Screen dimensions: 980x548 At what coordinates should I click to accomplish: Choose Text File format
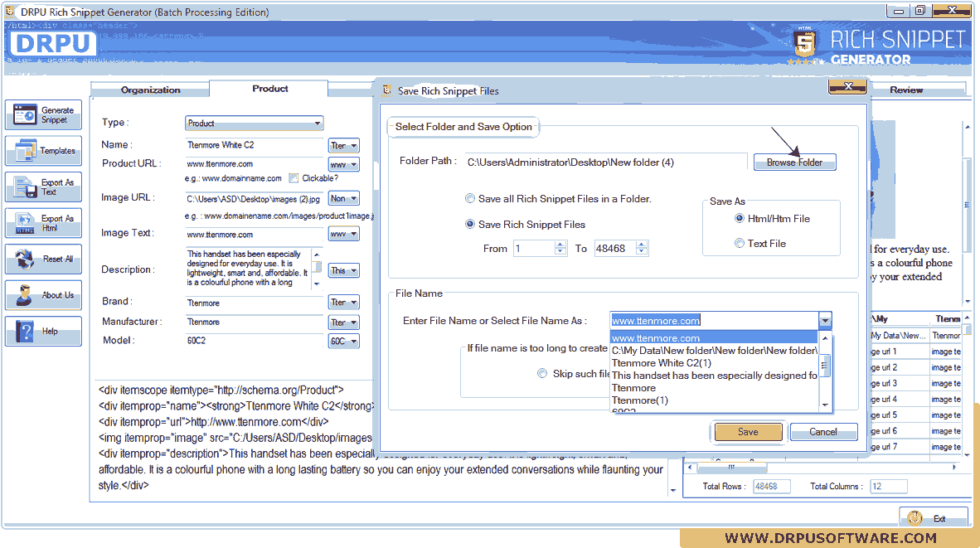pyautogui.click(x=740, y=244)
